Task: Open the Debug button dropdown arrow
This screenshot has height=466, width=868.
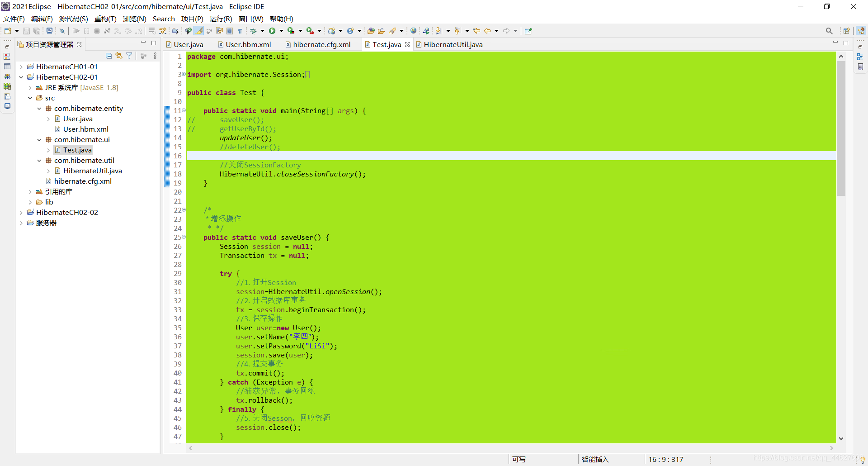Action: click(x=262, y=31)
